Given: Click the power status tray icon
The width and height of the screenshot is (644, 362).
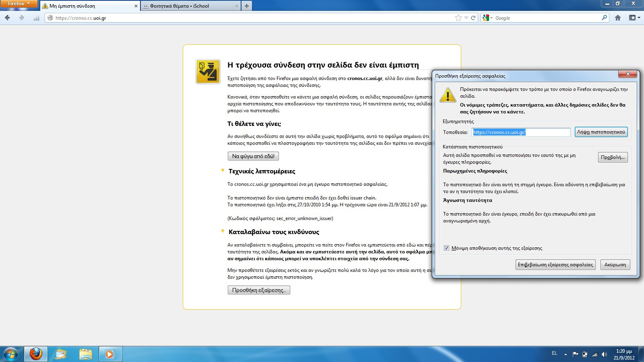Looking at the screenshot, I should click(585, 354).
